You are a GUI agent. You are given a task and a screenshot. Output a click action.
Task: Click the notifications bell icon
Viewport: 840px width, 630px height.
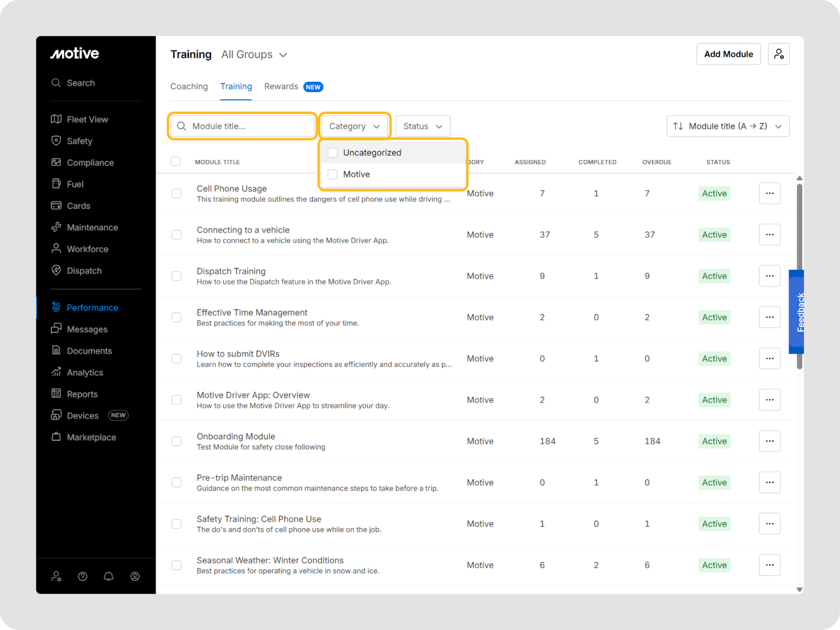pyautogui.click(x=109, y=576)
